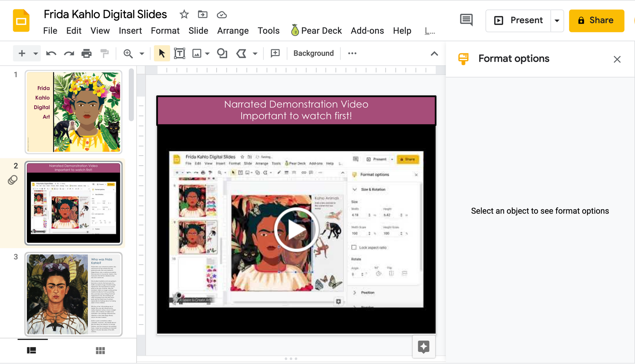Choose the Select tool arrow

click(162, 53)
